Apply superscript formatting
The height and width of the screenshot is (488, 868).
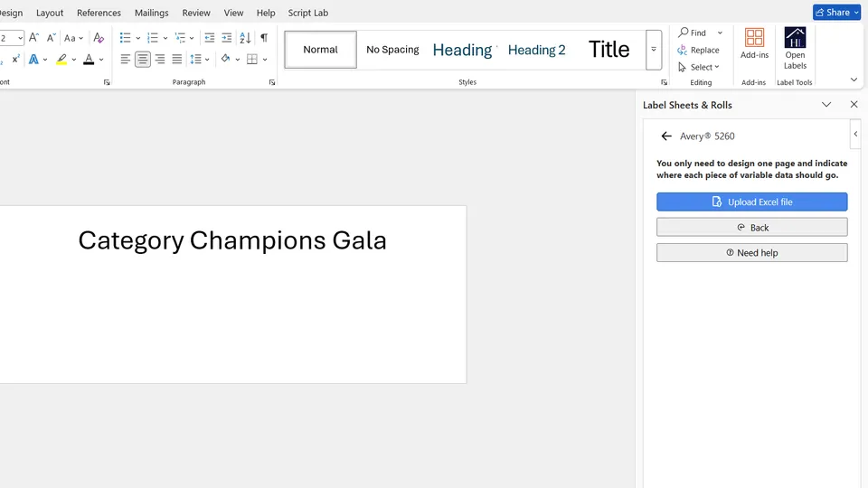pos(15,59)
